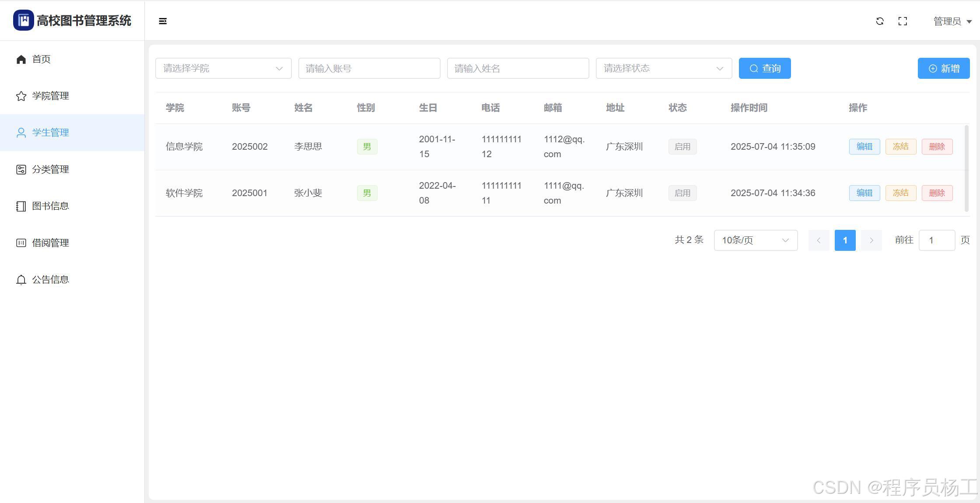
Task: Delete student 李思思 with 删除
Action: tap(937, 147)
